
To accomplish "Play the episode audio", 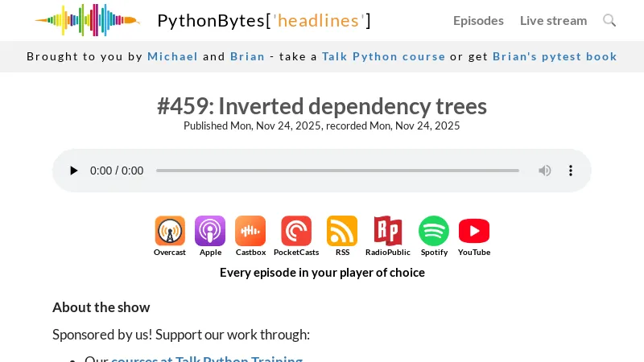I will [x=74, y=171].
